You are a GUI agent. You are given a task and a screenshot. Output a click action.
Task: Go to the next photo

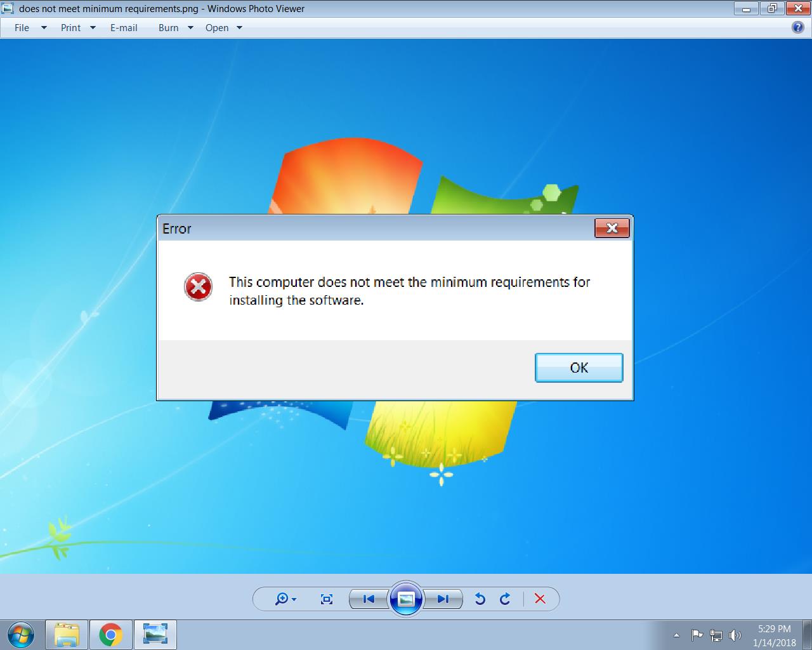click(x=443, y=599)
